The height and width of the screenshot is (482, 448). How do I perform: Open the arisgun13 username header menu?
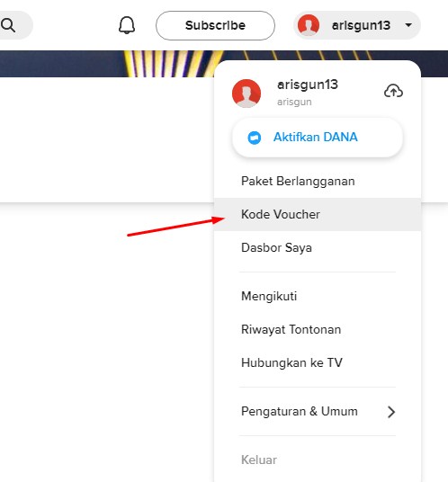point(357,25)
